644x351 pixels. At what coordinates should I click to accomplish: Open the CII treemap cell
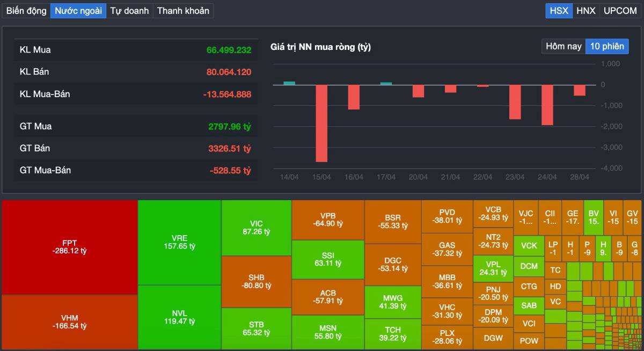tap(550, 217)
